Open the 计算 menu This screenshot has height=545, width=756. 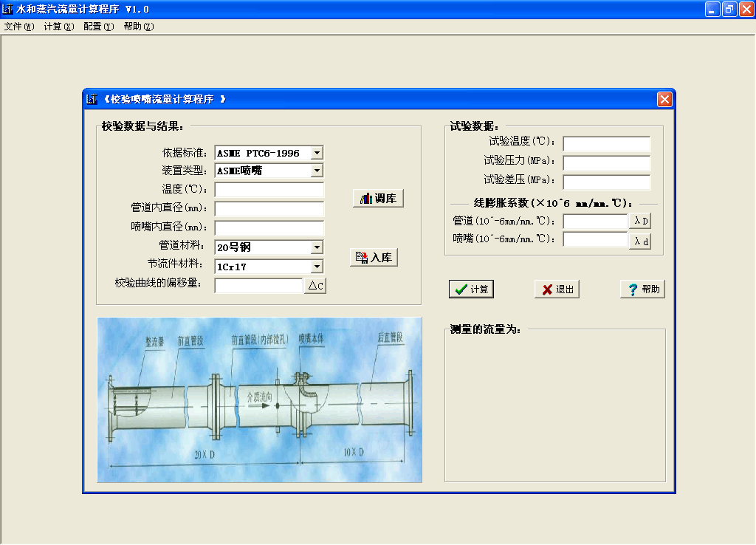[x=59, y=27]
